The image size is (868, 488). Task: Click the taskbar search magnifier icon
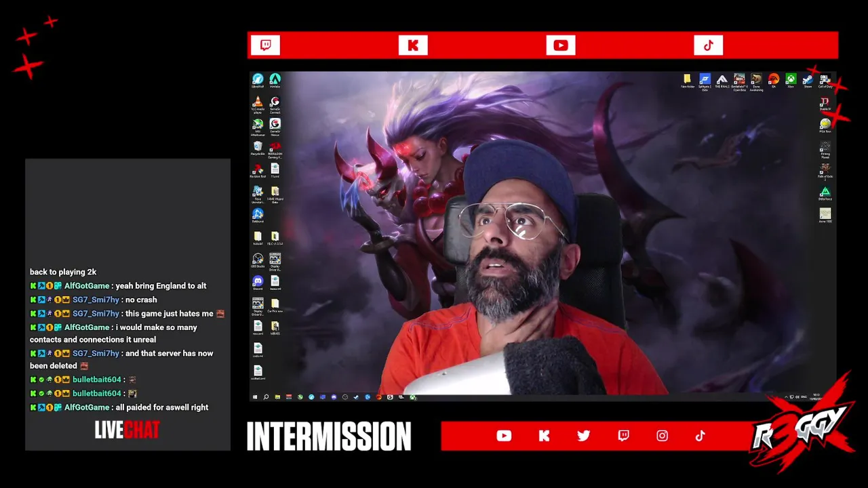point(266,397)
